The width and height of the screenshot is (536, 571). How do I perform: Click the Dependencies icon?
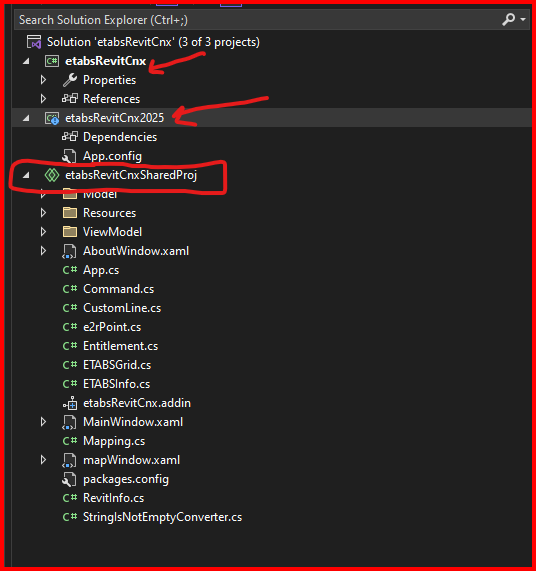tap(70, 137)
